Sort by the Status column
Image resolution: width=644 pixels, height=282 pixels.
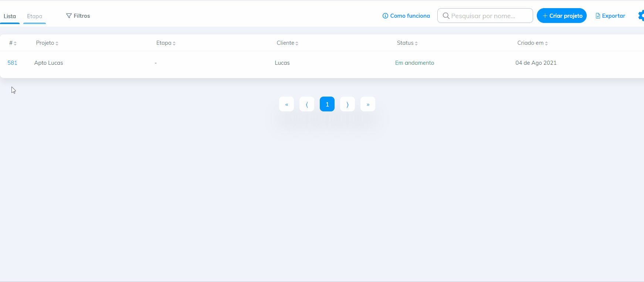coord(407,43)
